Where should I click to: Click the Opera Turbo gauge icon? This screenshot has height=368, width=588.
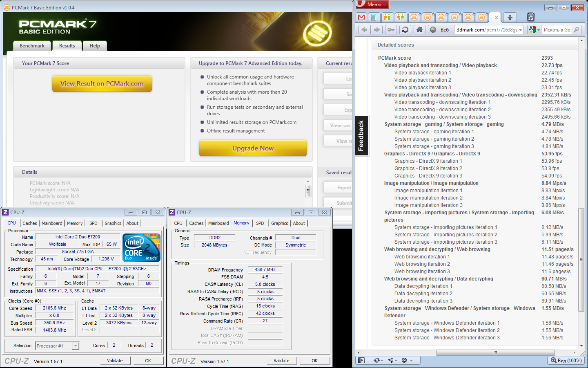pyautogui.click(x=404, y=360)
